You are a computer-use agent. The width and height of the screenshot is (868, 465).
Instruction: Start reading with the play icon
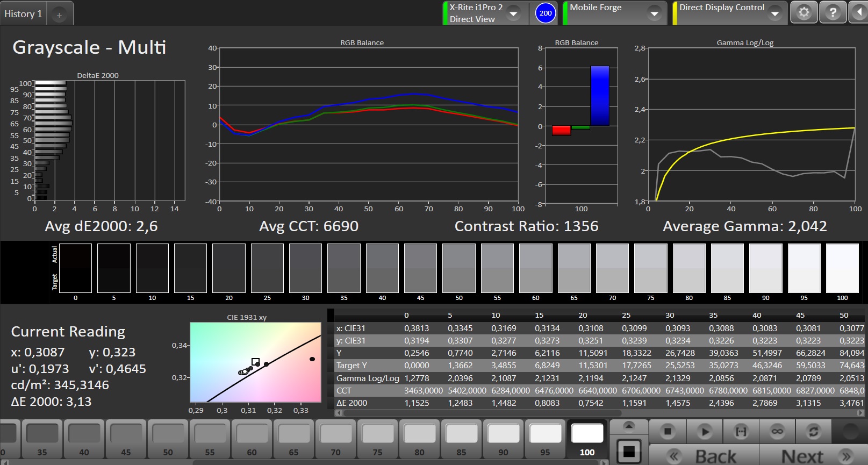[x=704, y=431]
